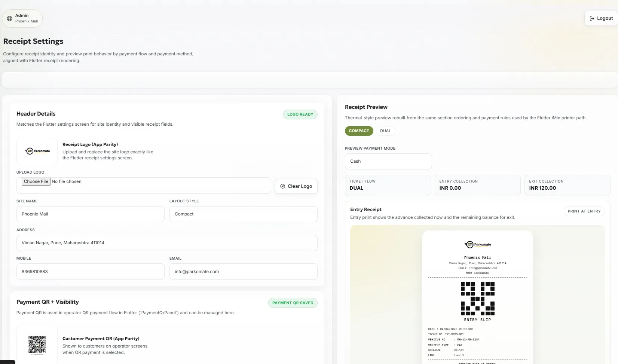The width and height of the screenshot is (618, 364).
Task: Click the 'Receipt Logo (App Parity)' label
Action: (x=90, y=144)
